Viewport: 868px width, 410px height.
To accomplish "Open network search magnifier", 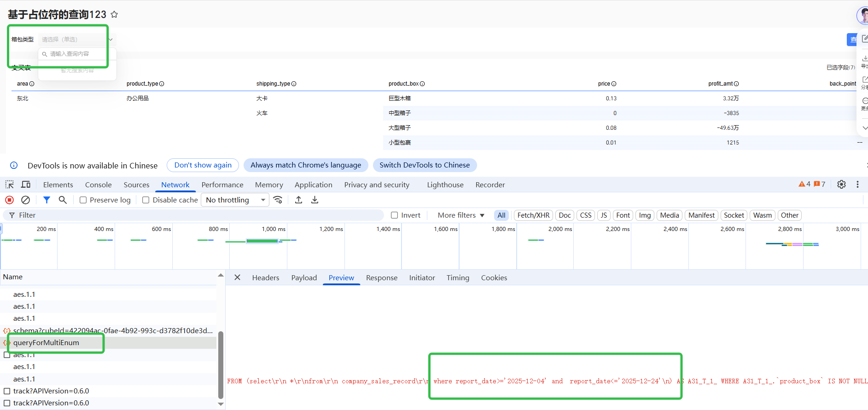I will (x=63, y=200).
